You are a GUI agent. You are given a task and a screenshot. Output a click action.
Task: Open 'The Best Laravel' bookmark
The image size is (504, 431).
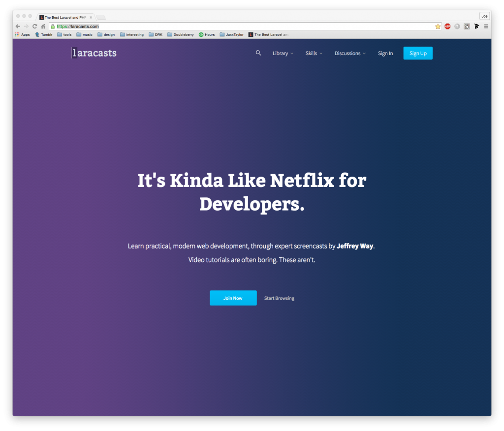click(269, 34)
